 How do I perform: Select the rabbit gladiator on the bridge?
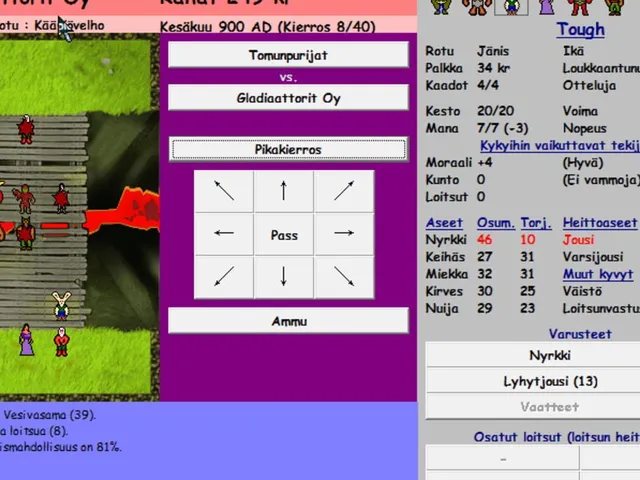point(62,305)
